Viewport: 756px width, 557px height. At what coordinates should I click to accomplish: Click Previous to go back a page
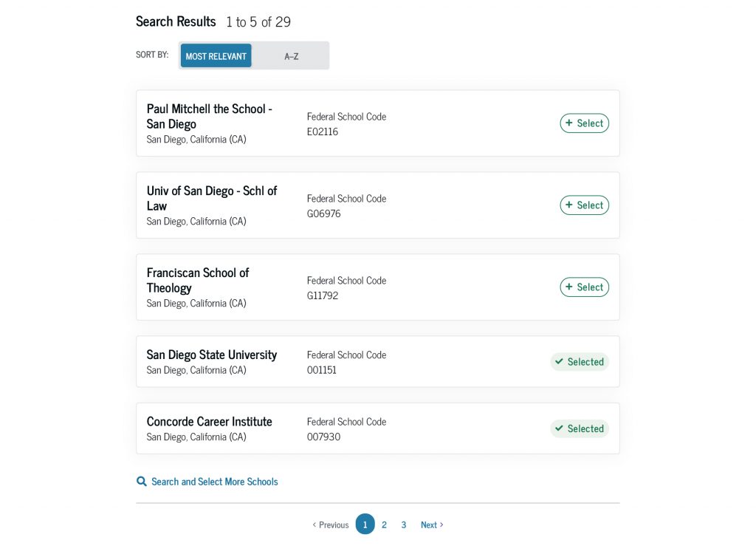tap(331, 524)
